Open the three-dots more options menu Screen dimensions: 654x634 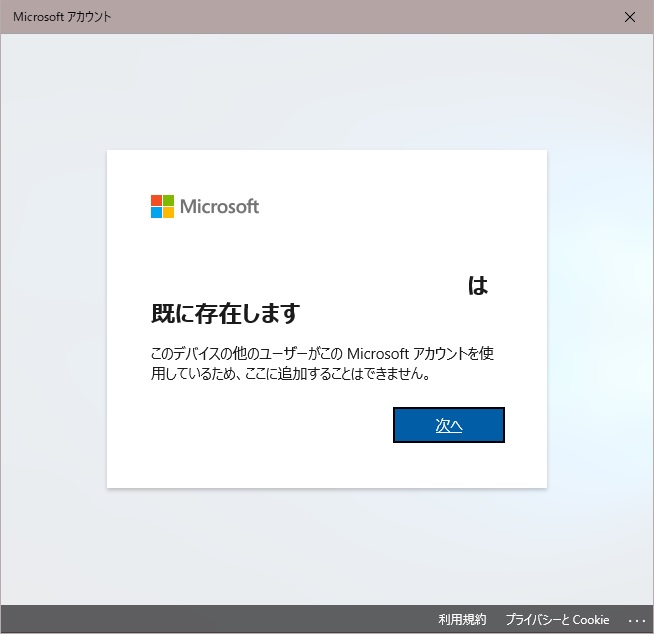[x=637, y=621]
